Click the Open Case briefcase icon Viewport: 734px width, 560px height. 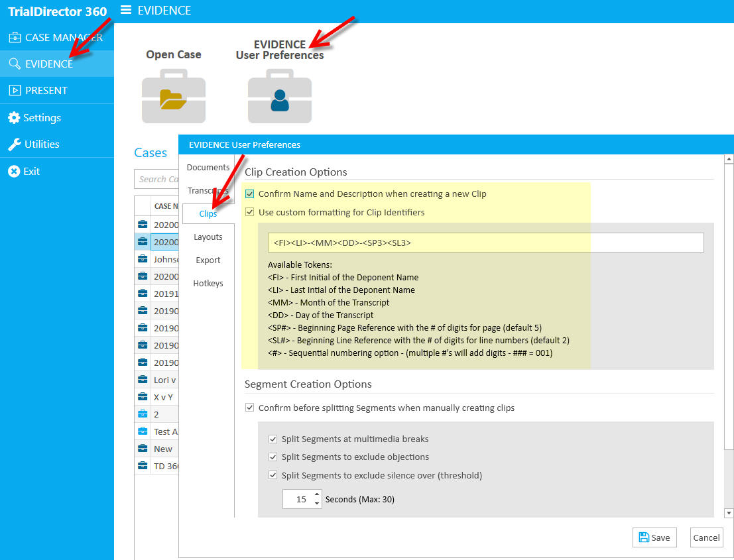[174, 96]
